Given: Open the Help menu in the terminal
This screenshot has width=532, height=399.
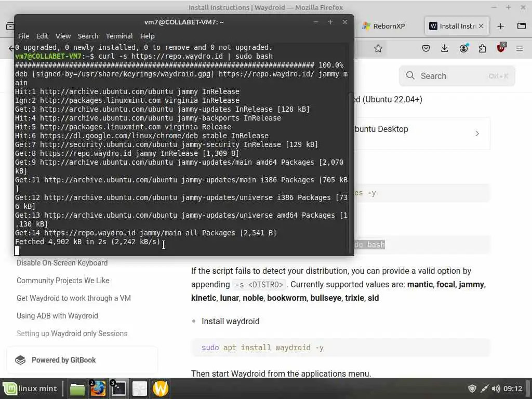Looking at the screenshot, I should (x=147, y=36).
